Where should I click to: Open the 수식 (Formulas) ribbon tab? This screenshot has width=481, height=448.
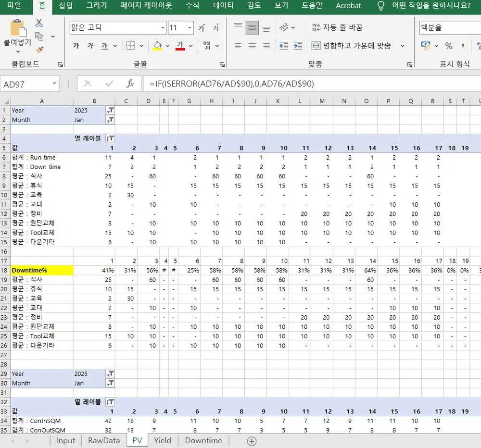click(x=192, y=6)
